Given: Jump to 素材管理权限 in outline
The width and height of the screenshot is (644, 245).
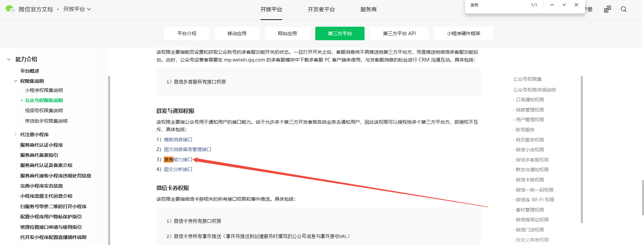Looking at the screenshot, I should (x=530, y=210).
